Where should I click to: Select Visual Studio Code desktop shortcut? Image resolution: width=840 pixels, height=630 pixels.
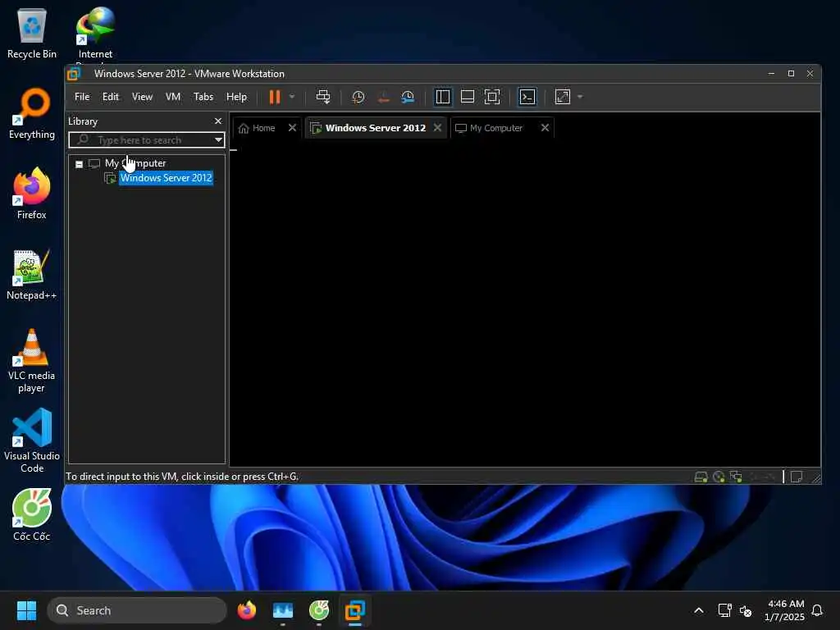point(32,441)
